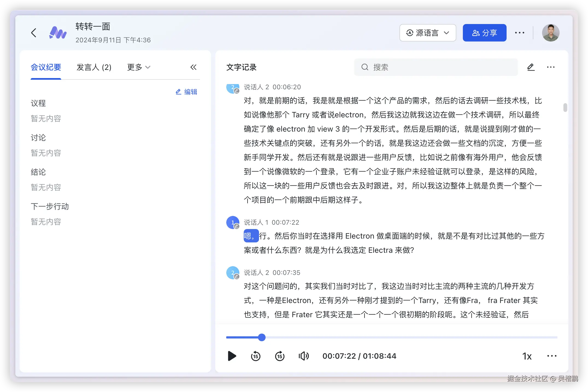This screenshot has height=392, width=588.
Task: Open player more options menu
Action: (x=552, y=356)
